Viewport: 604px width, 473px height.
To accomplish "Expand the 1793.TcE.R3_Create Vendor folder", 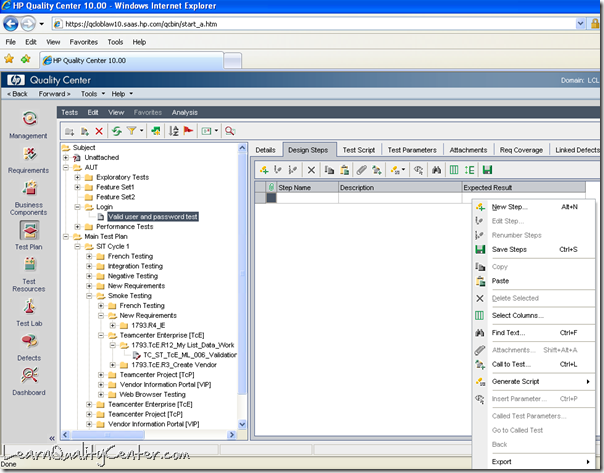I will (112, 365).
